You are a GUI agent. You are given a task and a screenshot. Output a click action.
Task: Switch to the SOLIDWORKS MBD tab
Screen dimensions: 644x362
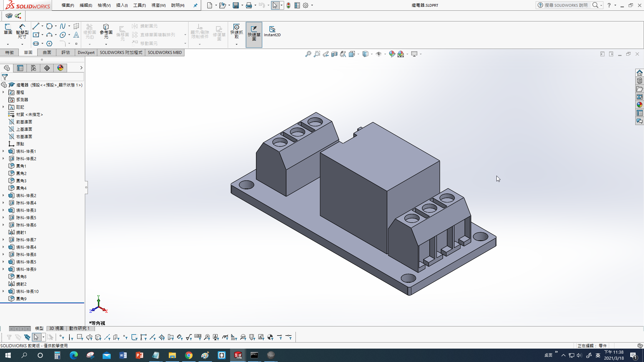[165, 53]
